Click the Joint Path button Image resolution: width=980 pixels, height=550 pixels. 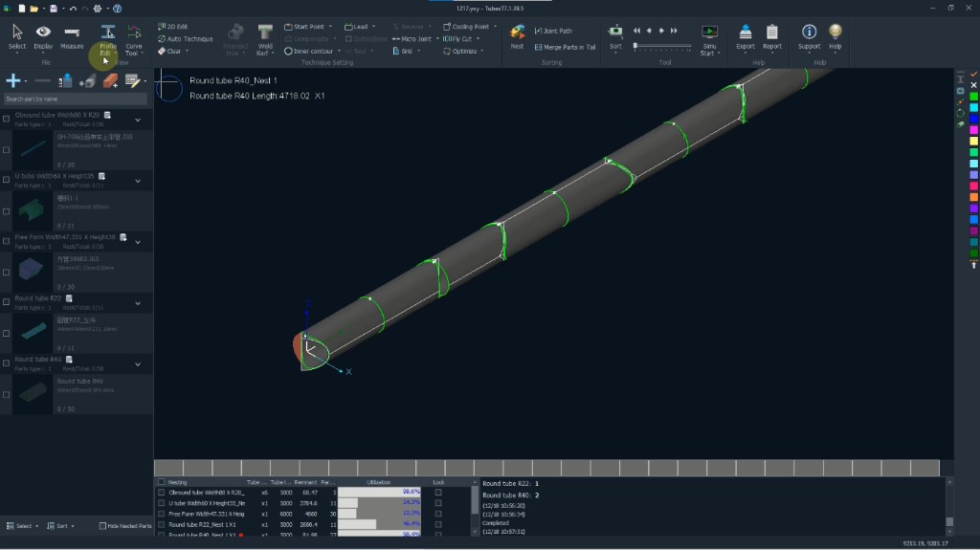click(553, 31)
